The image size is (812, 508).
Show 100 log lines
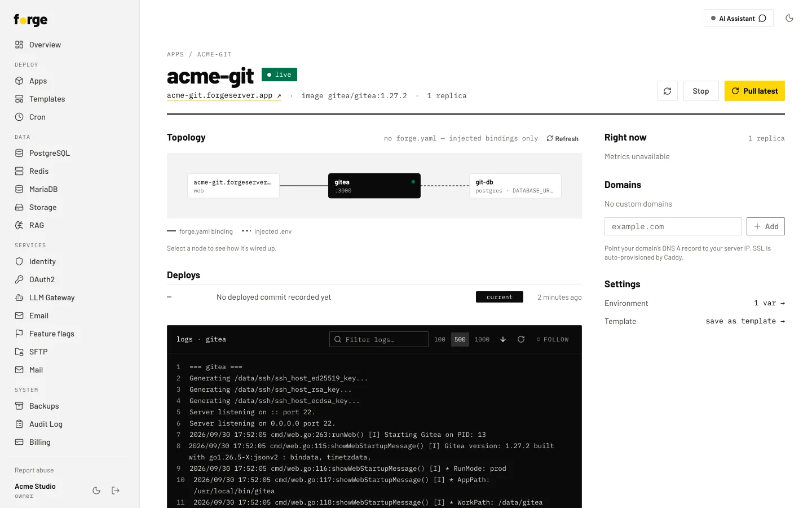click(440, 339)
